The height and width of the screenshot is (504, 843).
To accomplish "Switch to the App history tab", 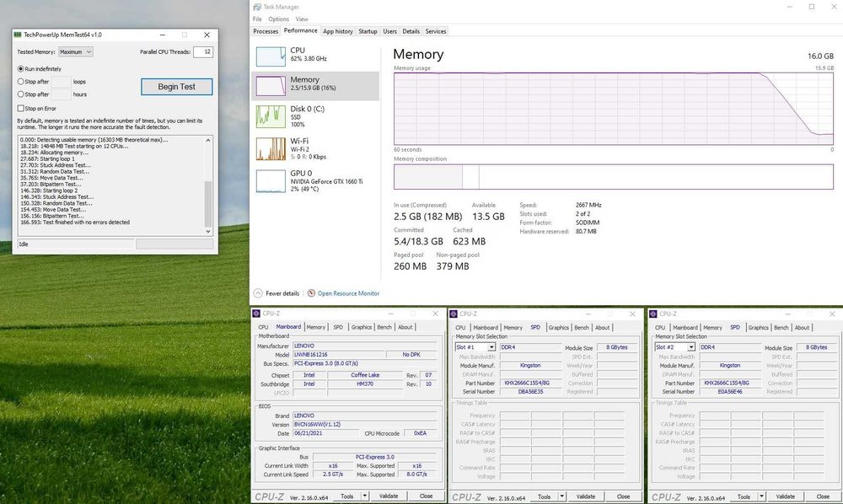I will (x=338, y=31).
